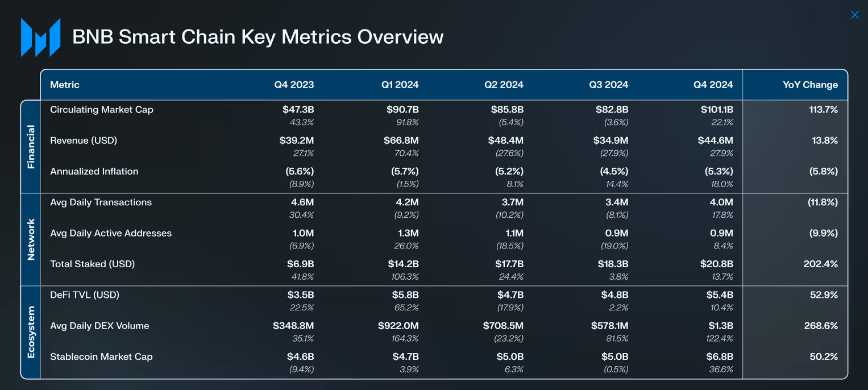
Task: Select the Q4 2023 column header
Action: [294, 85]
